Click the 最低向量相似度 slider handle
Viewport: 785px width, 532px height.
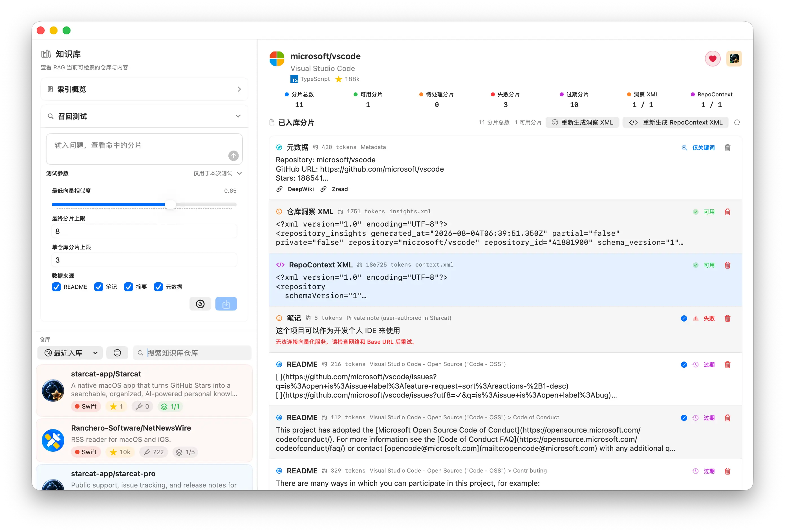click(171, 205)
